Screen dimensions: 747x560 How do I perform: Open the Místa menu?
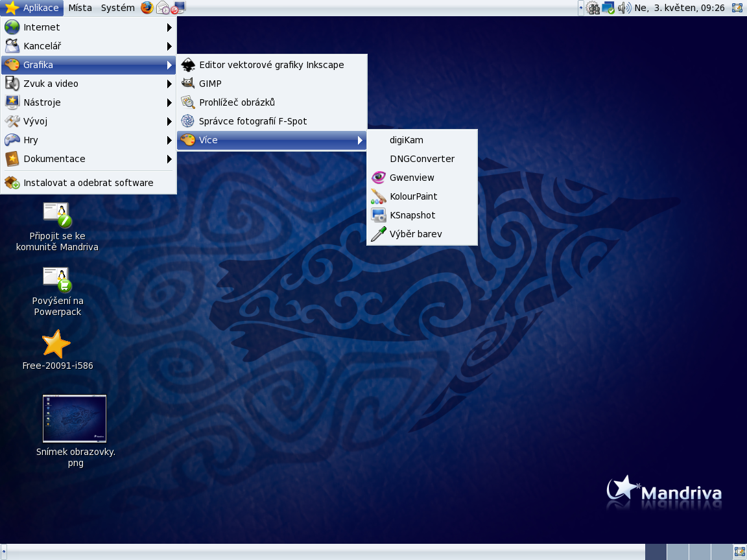tap(80, 8)
